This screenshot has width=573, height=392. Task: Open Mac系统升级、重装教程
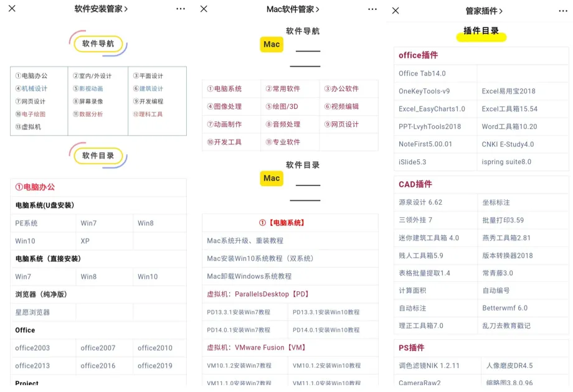pos(245,241)
